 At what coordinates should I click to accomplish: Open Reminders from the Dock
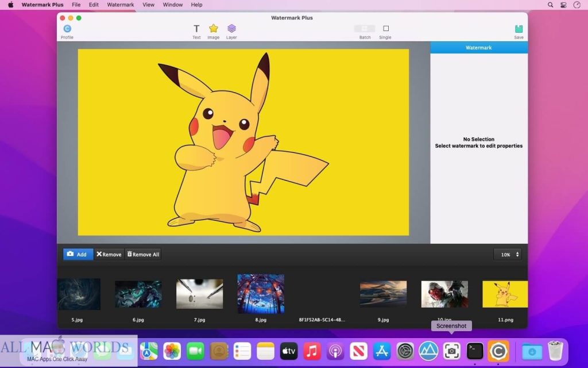[x=242, y=351]
